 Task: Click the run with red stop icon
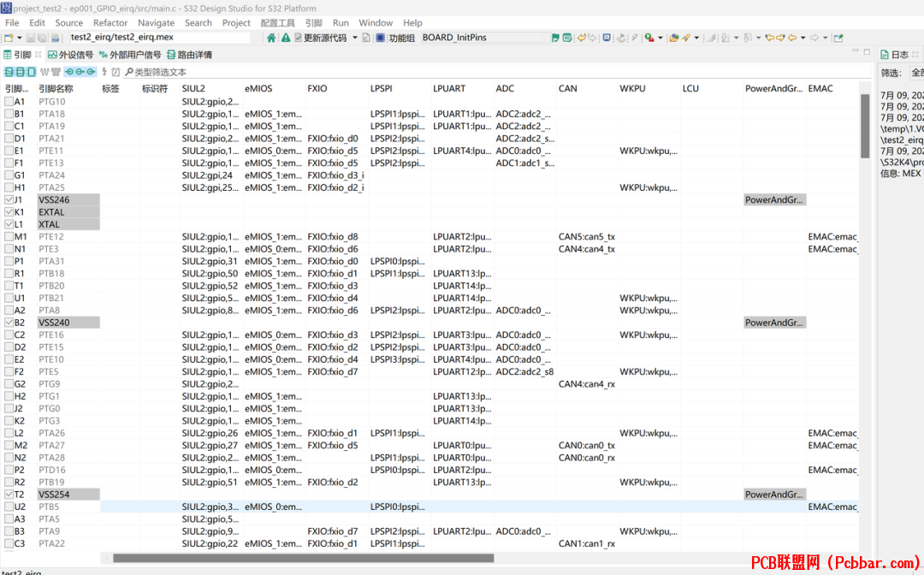[x=649, y=38]
